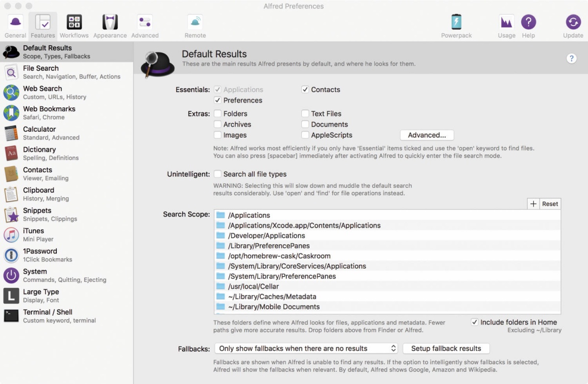Screen dimensions: 588x384
Task: Uncheck the Preferences checkbox
Action: 218,101
